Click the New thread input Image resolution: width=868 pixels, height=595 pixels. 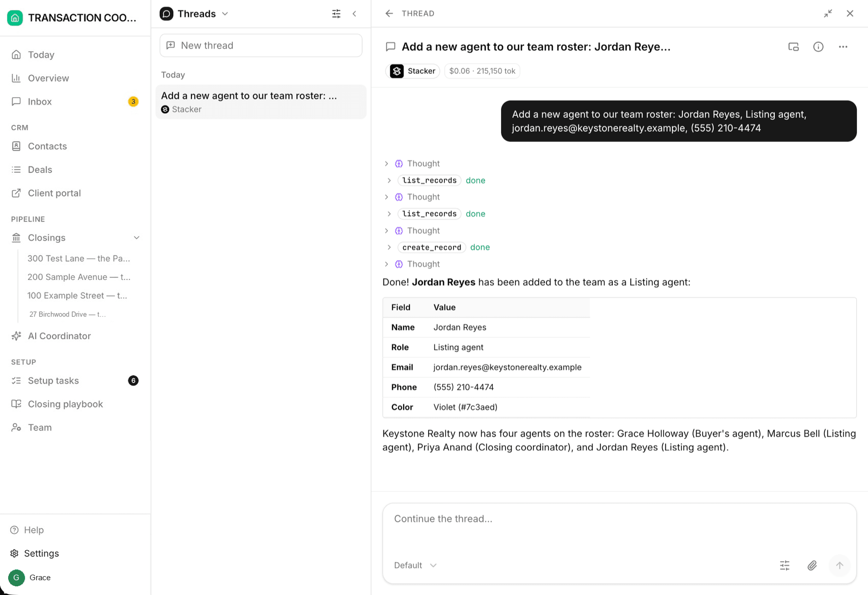tap(261, 45)
